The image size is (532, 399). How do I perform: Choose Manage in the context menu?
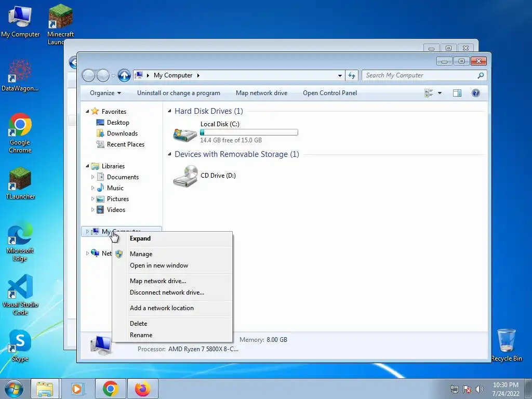172,254
